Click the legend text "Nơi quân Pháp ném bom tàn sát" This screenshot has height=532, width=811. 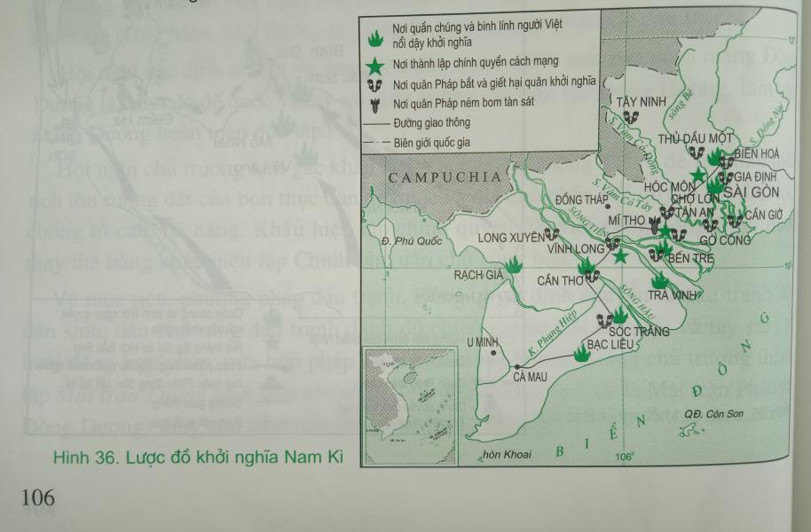(463, 103)
